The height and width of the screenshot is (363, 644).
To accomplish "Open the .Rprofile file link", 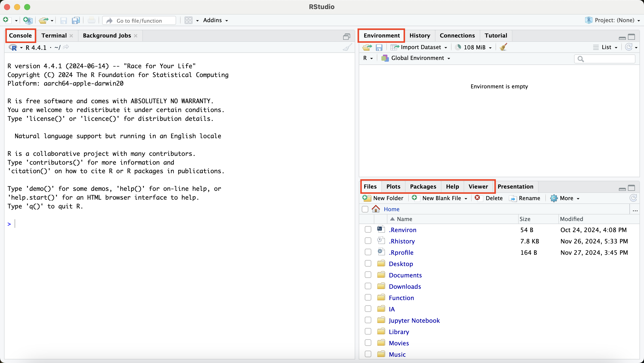I will (x=401, y=252).
